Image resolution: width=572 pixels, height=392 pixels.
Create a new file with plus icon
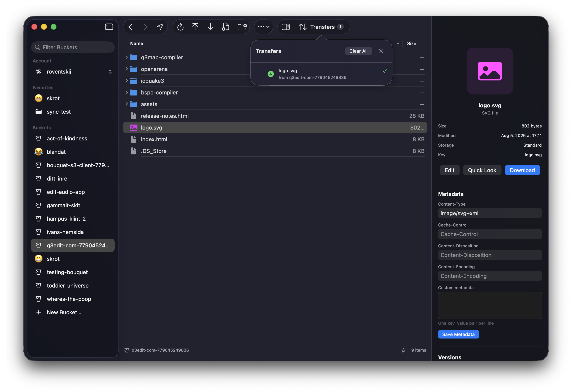tap(226, 27)
